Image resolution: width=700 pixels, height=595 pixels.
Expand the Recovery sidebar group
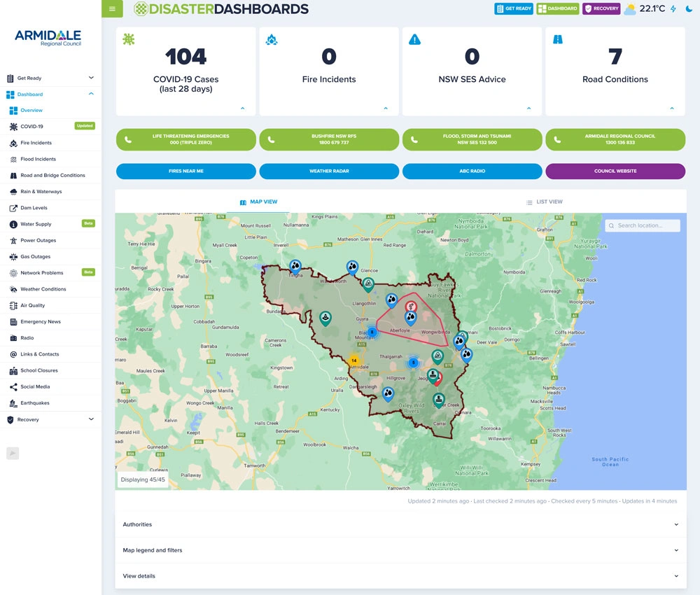click(50, 419)
